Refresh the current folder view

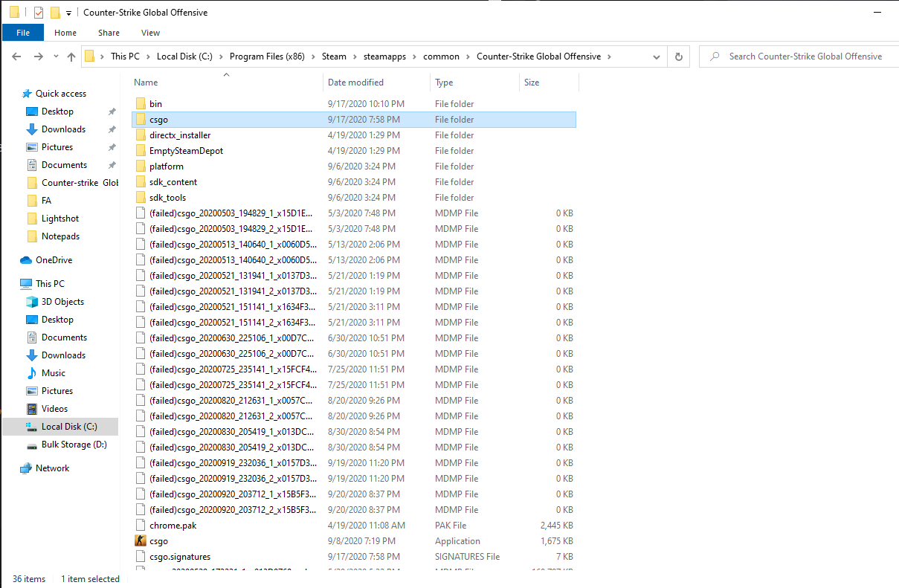pos(678,56)
